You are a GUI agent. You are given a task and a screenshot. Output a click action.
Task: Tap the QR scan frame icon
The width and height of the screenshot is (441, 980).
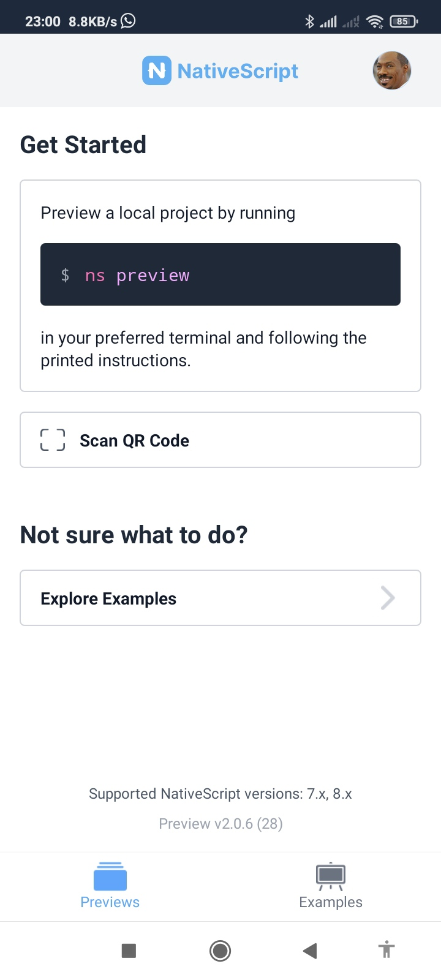(53, 440)
